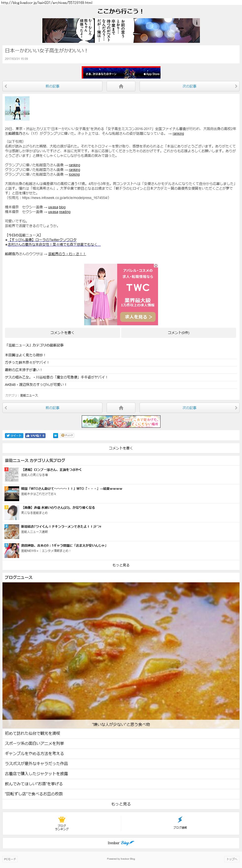Expand もっと見る under the ブログニュース list

tap(121, 804)
